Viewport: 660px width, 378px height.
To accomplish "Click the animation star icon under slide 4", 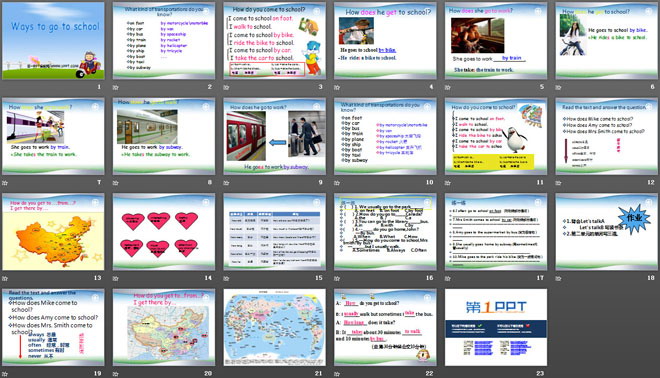I will [337, 88].
